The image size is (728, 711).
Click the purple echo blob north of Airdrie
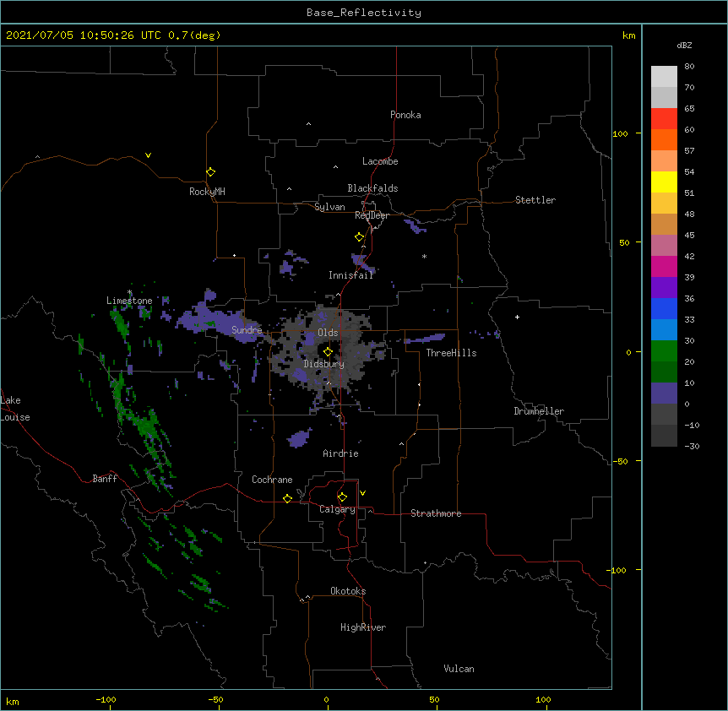300,438
